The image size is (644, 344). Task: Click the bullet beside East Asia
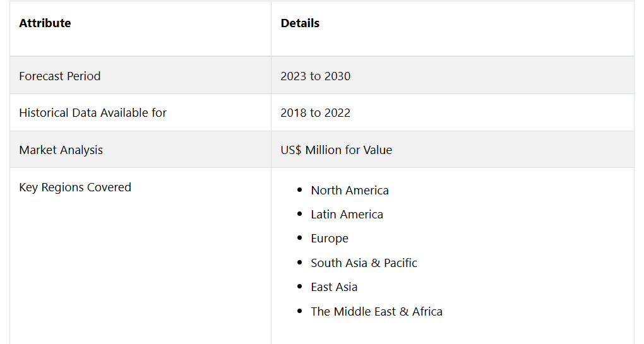pos(299,287)
